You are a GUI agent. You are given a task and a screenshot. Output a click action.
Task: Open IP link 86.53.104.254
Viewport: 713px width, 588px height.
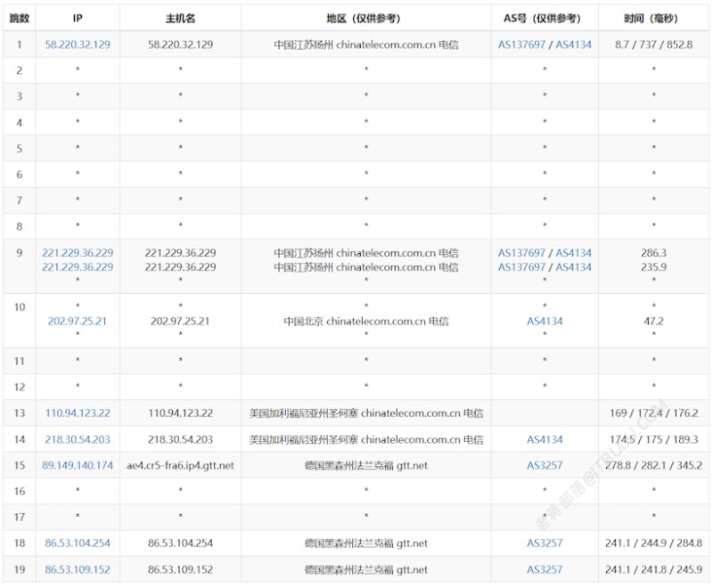(x=78, y=543)
